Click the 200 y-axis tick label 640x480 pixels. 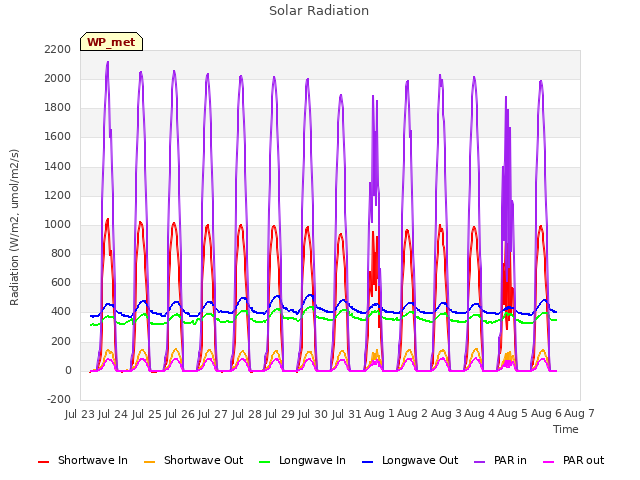pos(61,342)
